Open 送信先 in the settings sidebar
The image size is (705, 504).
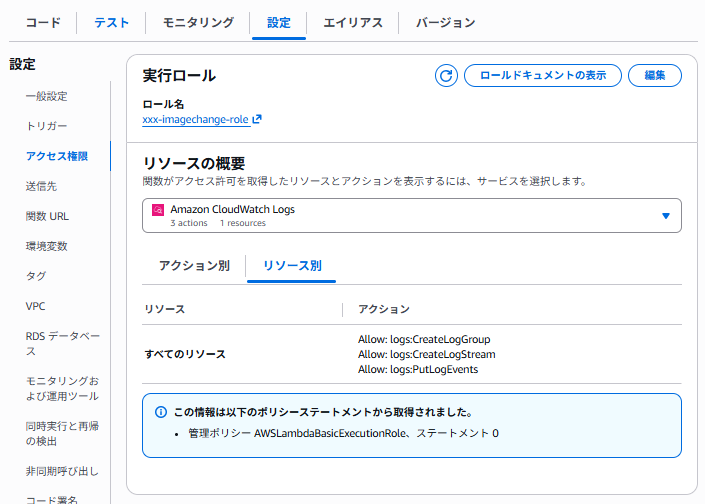point(41,186)
